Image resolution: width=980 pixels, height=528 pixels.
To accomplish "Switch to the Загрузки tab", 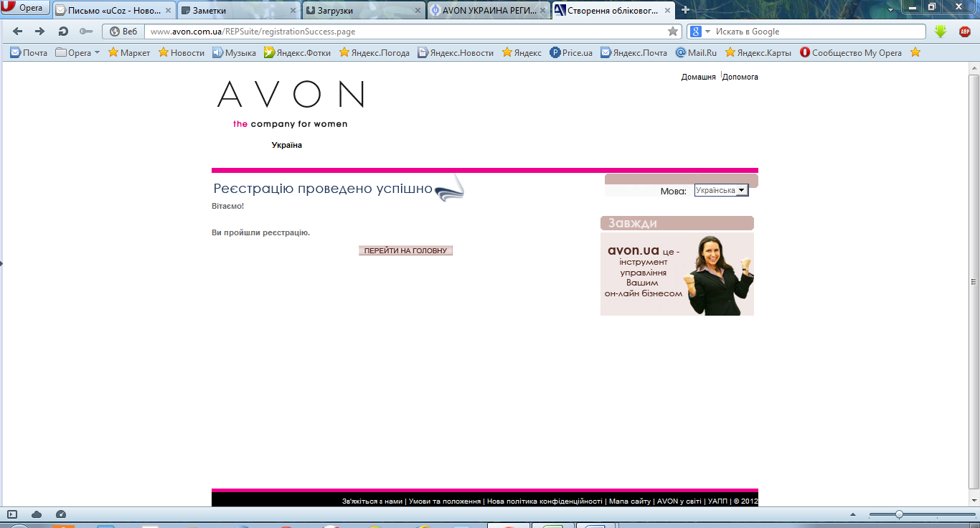I will point(363,11).
